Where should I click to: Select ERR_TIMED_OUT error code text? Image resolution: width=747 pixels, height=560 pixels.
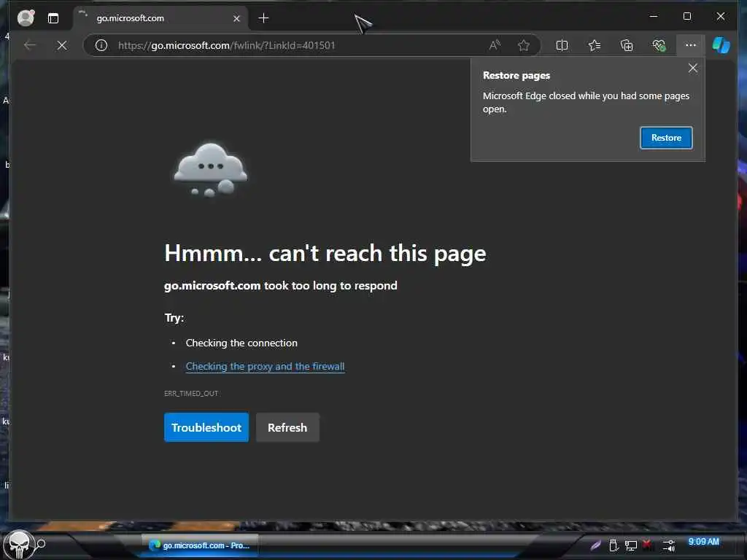191,393
